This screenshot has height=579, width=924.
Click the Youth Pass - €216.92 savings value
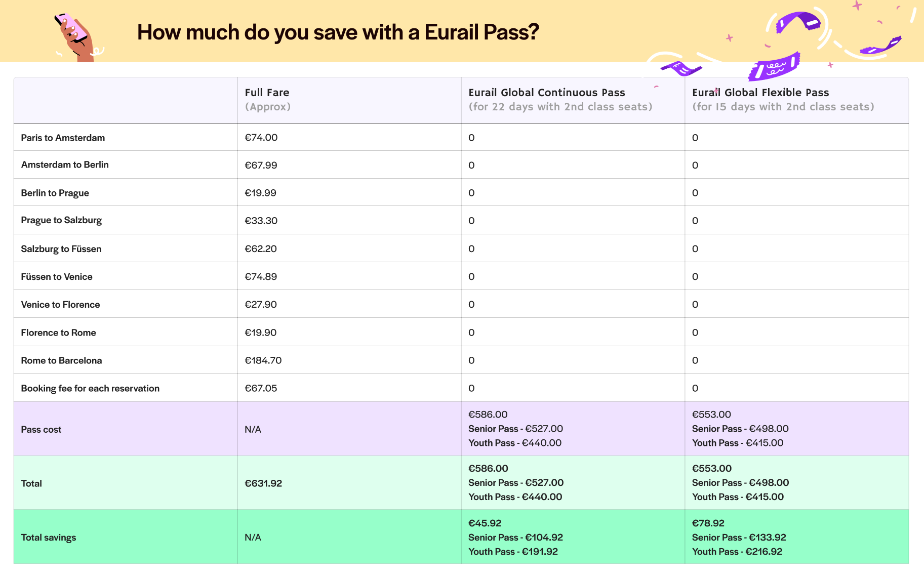point(737,551)
